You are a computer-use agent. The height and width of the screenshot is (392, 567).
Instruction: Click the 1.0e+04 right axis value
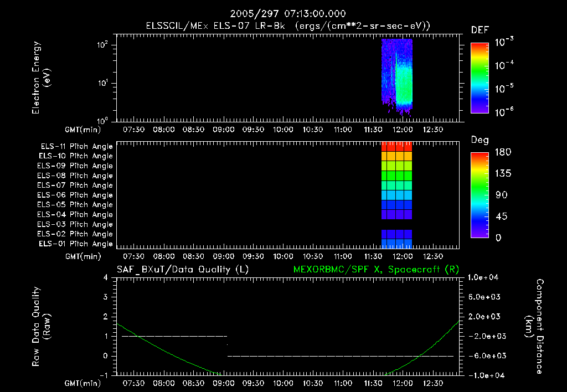[483, 277]
